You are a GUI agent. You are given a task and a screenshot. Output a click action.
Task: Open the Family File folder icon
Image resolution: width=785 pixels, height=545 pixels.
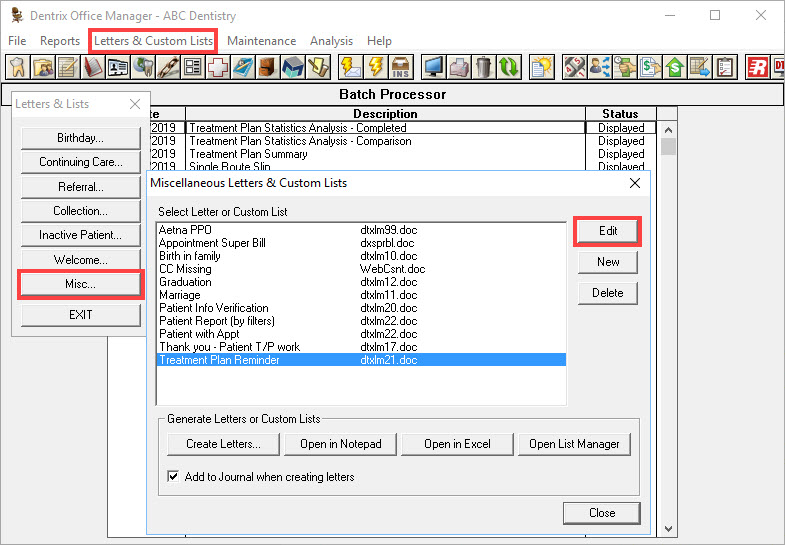43,67
